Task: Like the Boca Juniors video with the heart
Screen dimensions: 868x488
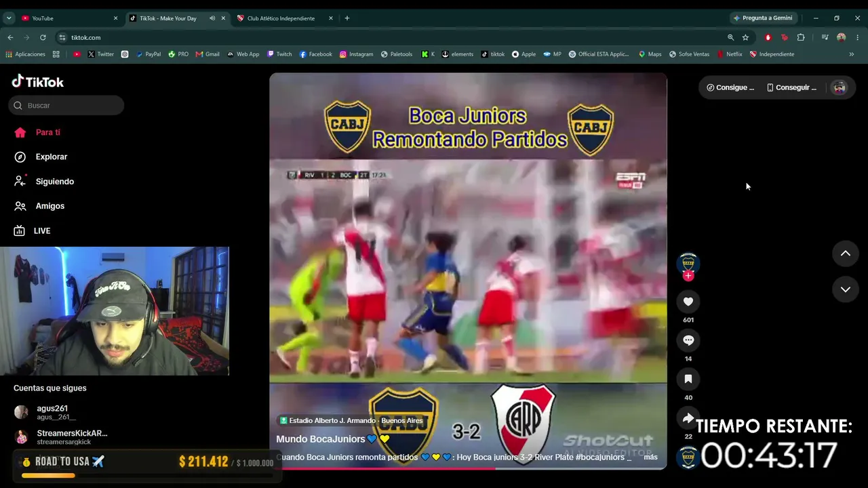Action: pos(688,302)
